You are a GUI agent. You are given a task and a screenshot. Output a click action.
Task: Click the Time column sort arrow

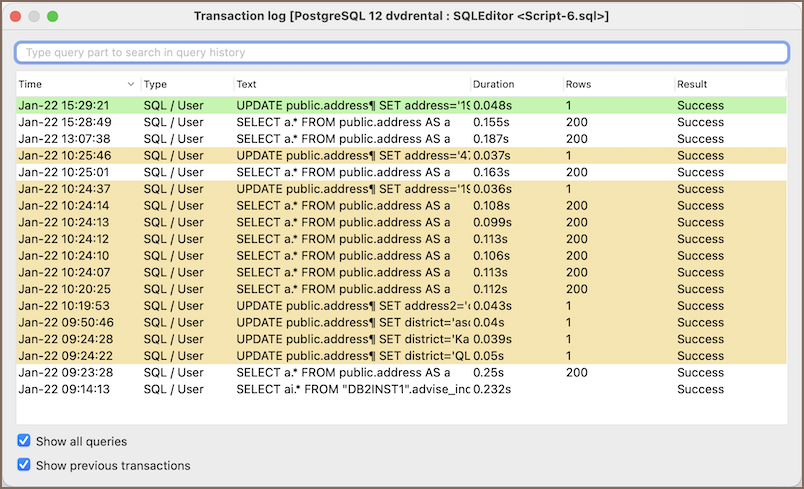(x=131, y=84)
